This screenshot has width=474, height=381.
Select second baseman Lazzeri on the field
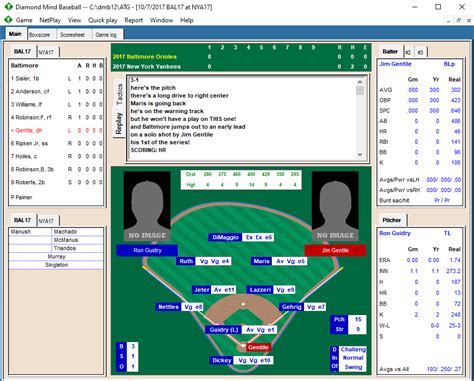click(x=271, y=290)
